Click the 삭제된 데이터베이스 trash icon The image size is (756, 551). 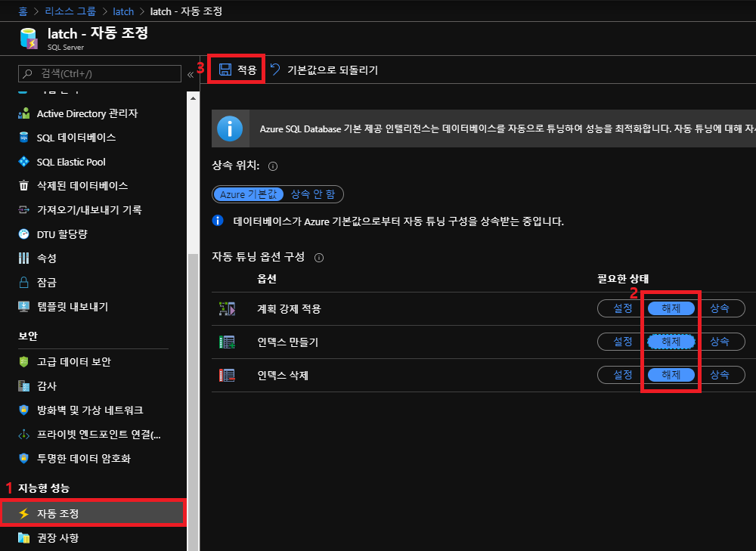23,186
